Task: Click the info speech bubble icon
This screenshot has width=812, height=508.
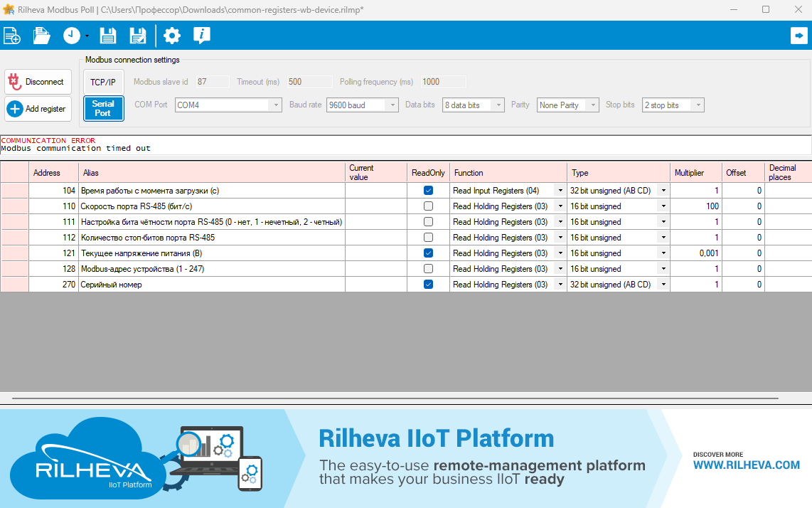Action: tap(202, 36)
